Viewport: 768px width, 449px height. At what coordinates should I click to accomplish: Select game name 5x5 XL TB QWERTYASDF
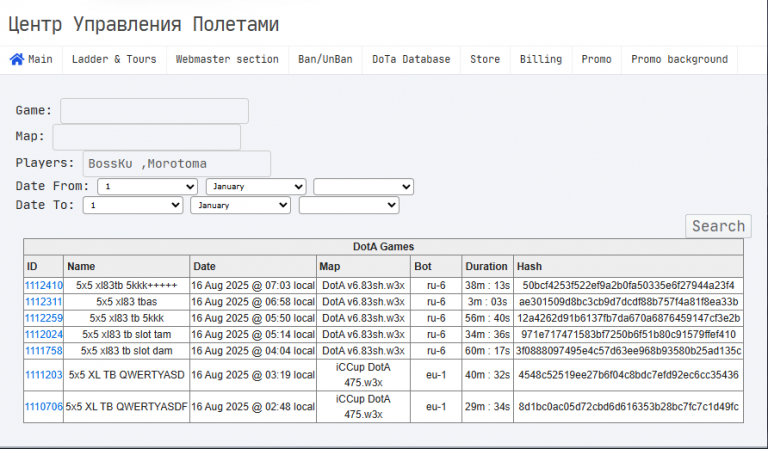tap(126, 407)
